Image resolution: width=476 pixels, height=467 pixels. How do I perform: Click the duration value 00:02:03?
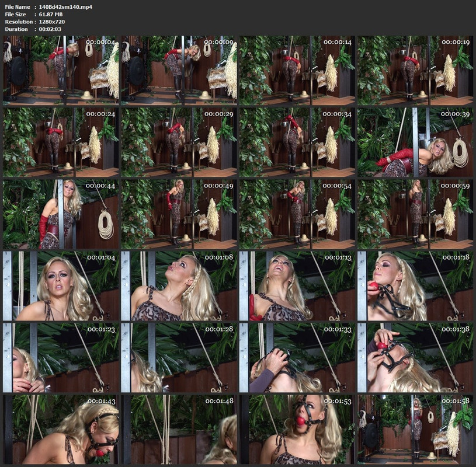point(50,29)
